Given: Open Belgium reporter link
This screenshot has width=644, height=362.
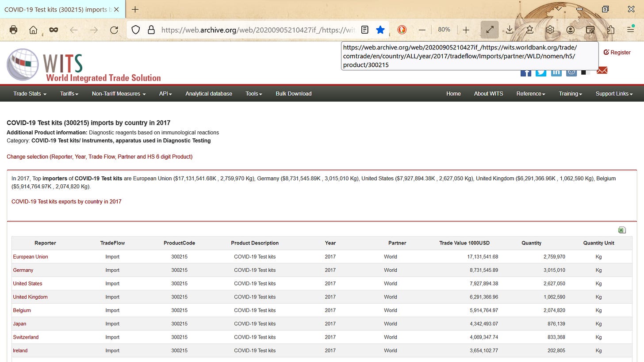Looking at the screenshot, I should [22, 310].
